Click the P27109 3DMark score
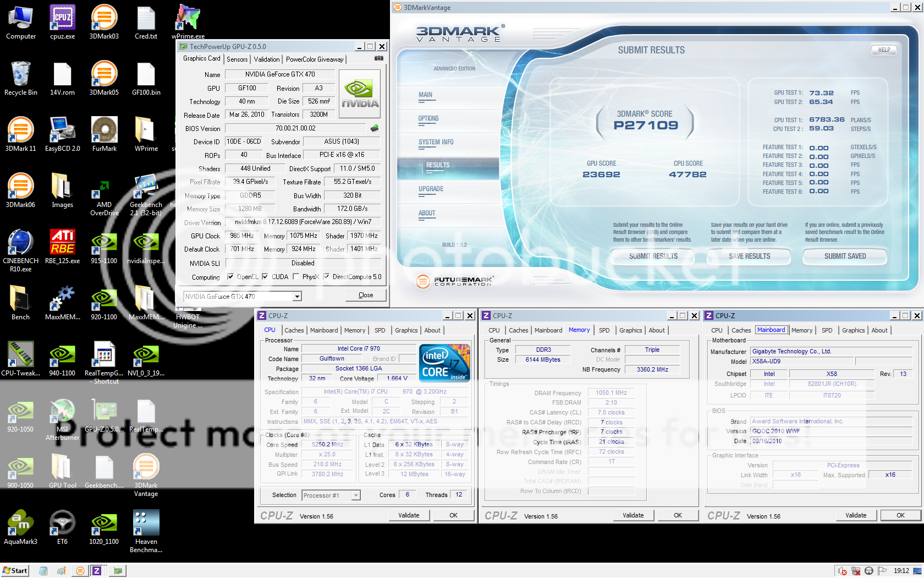This screenshot has height=578, width=924. click(x=646, y=126)
